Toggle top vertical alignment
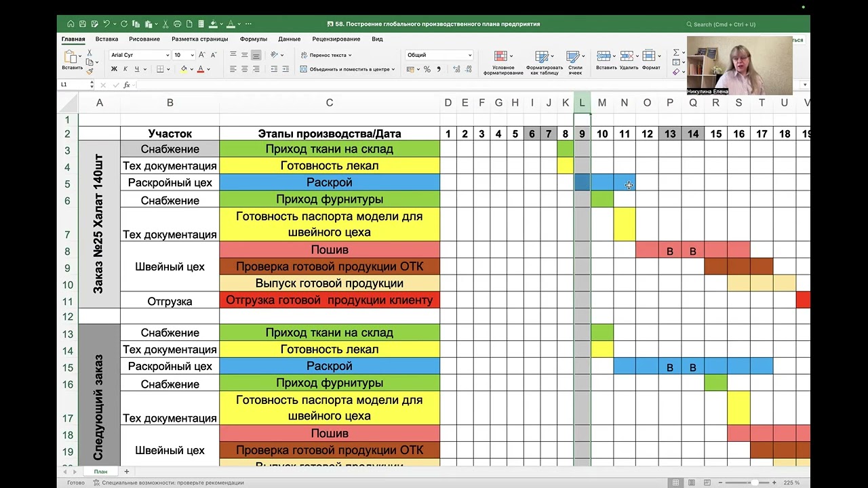The height and width of the screenshot is (488, 868). 233,55
